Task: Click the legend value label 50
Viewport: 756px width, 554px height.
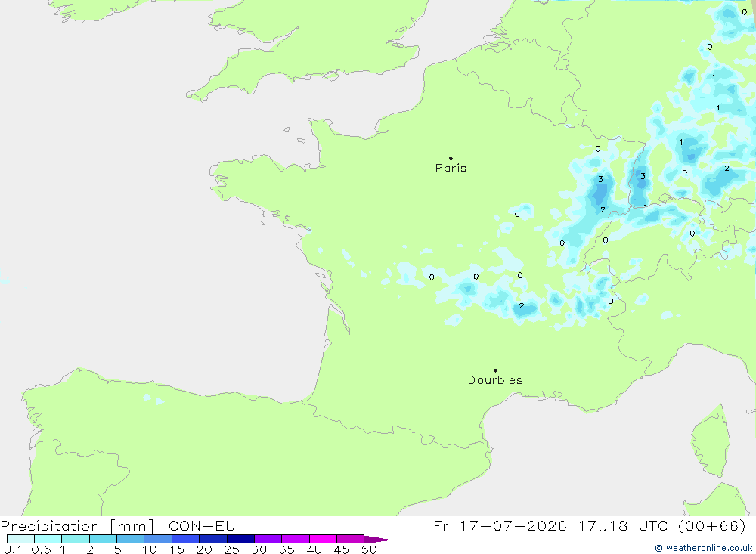Action: click(x=369, y=549)
